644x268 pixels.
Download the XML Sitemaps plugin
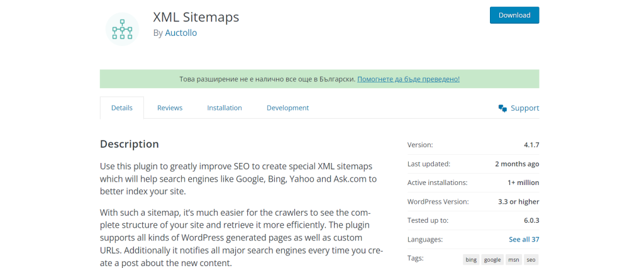pyautogui.click(x=514, y=15)
